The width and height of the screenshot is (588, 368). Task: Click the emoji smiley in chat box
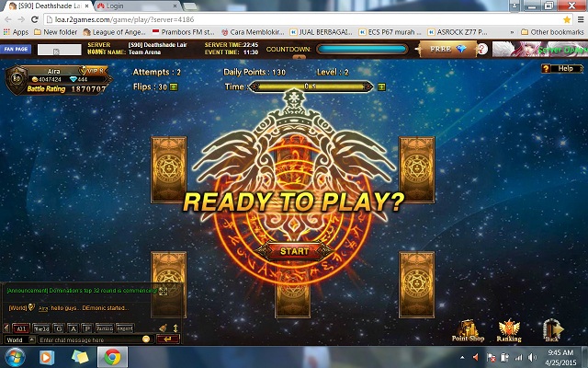click(145, 339)
